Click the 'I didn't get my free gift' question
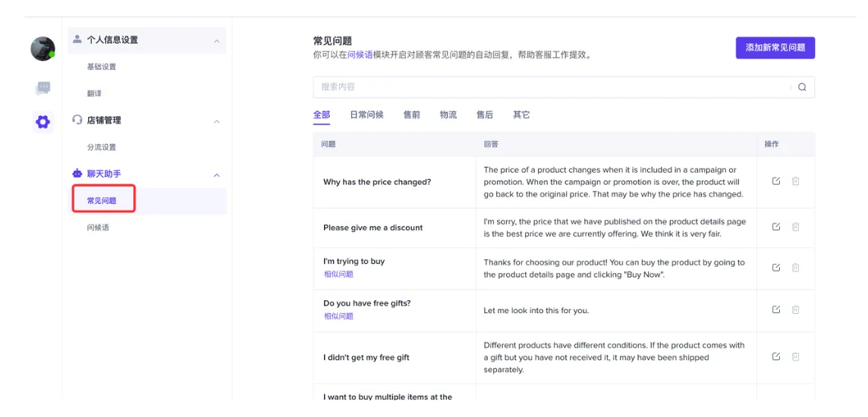Viewport: 868px width, 417px height. (x=366, y=357)
